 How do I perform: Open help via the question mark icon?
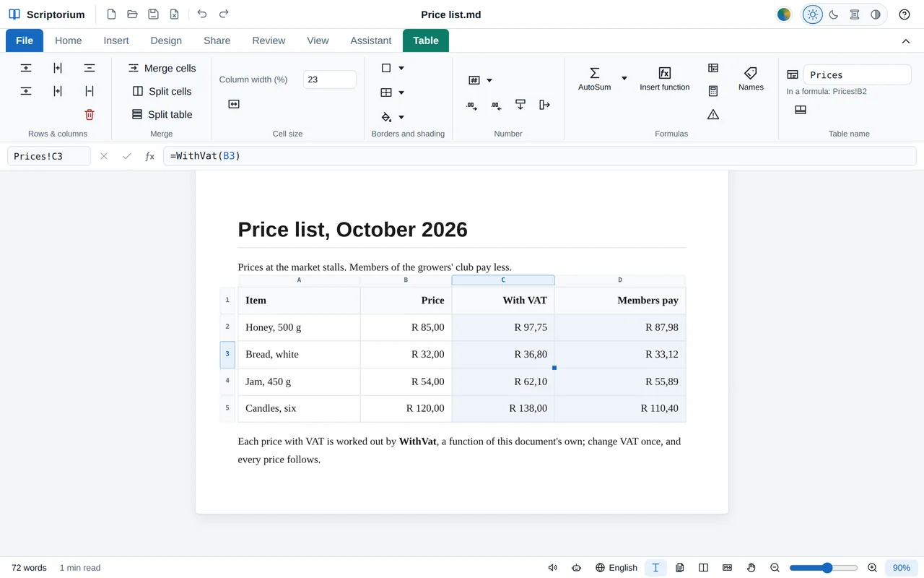pos(905,14)
